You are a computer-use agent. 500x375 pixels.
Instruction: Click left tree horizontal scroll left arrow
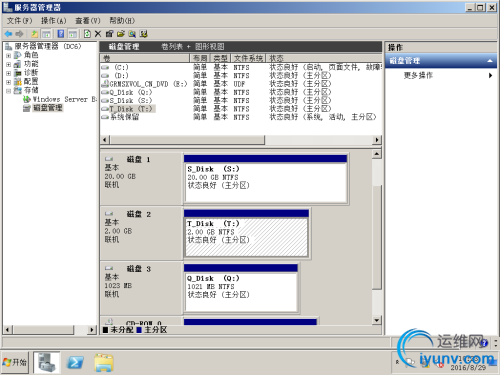[8, 330]
